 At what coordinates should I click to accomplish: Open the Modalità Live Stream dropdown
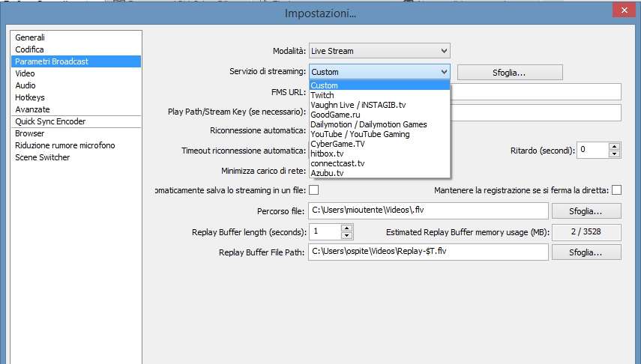379,51
